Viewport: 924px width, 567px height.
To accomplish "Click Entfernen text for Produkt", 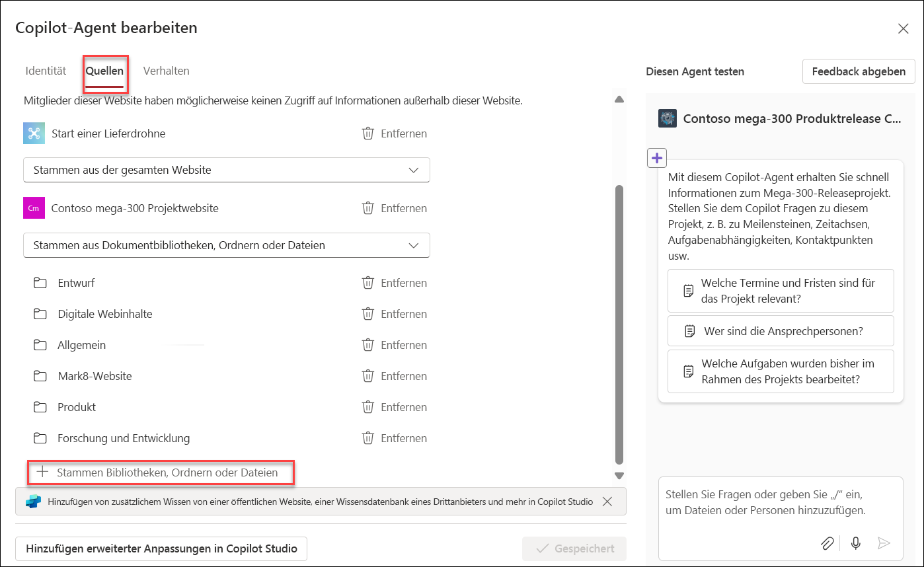I will tap(404, 407).
